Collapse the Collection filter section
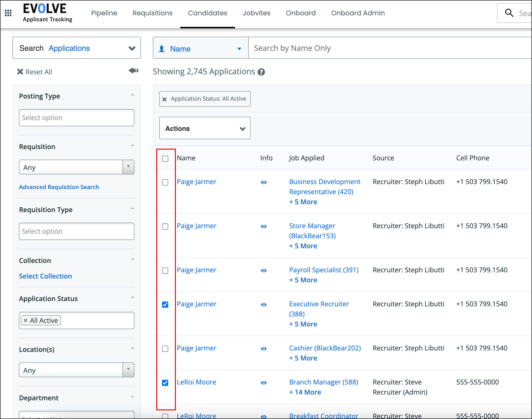Image resolution: width=532 pixels, height=419 pixels. pyautogui.click(x=133, y=259)
